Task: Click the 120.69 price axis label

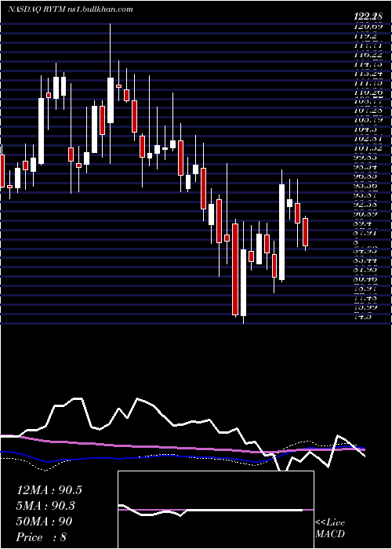Action: pos(368,26)
